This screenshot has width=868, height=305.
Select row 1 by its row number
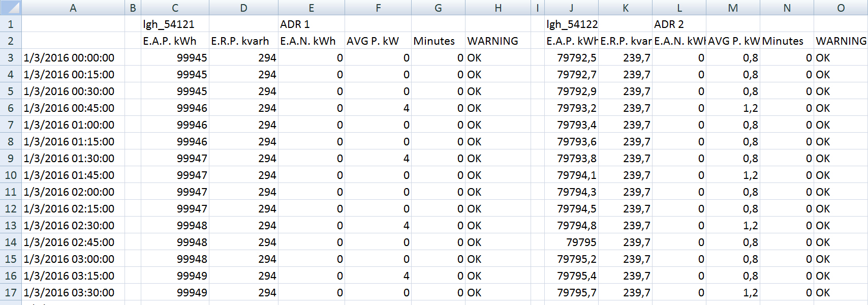11,24
